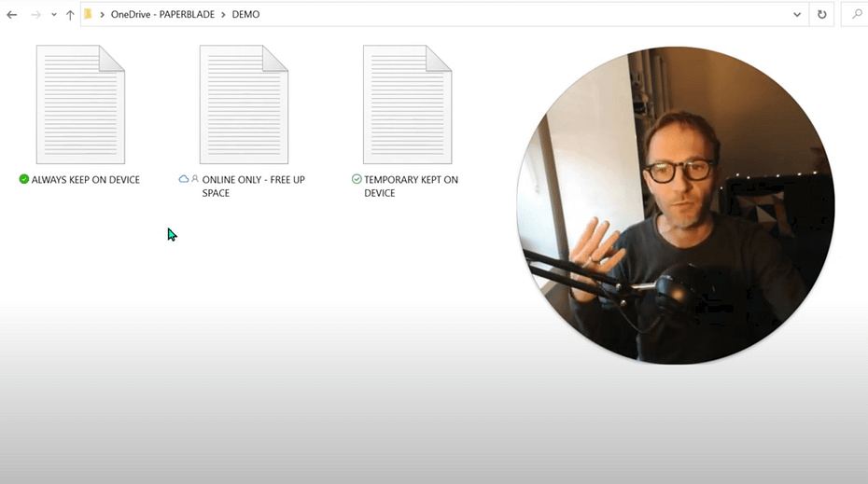This screenshot has width=868, height=484.
Task: Click the folder icon in address bar
Action: coord(88,15)
